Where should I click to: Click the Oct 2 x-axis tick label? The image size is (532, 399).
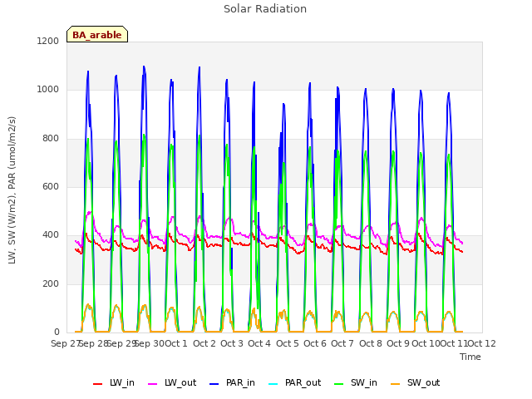(x=204, y=343)
